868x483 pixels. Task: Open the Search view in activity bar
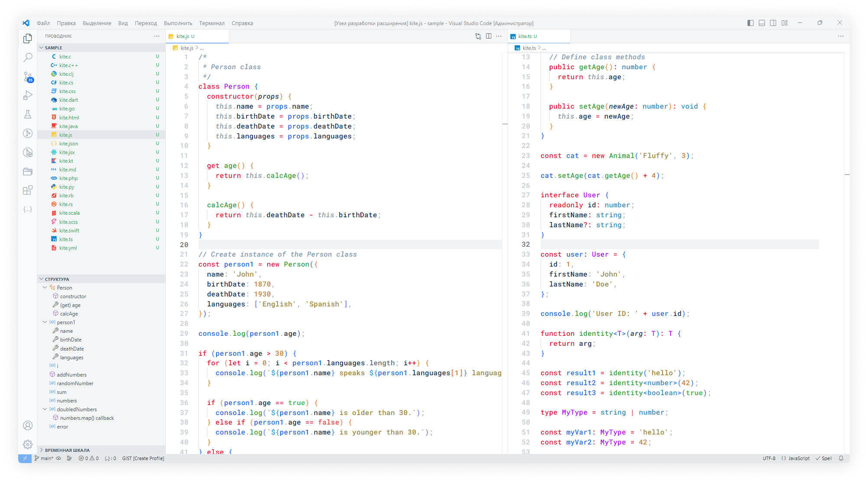pyautogui.click(x=28, y=57)
